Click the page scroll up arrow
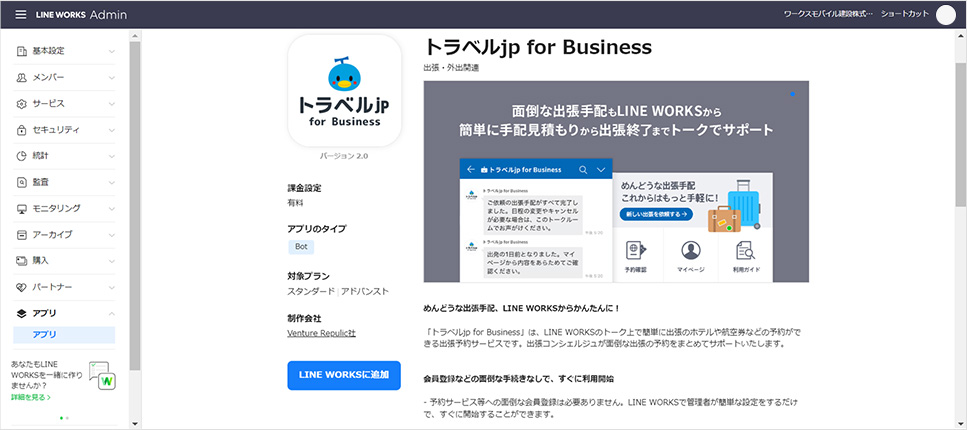Image resolution: width=967 pixels, height=430 pixels. pos(961,35)
